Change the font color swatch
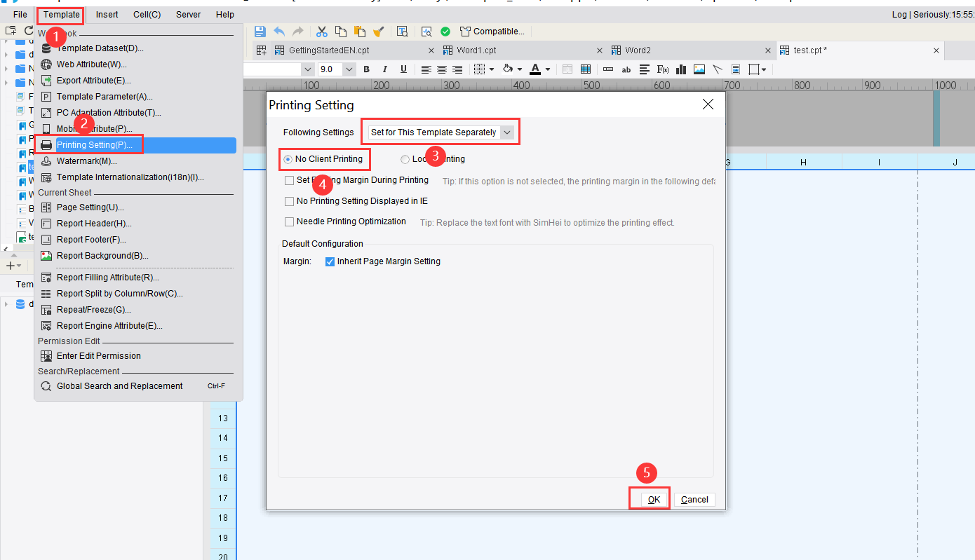Viewport: 975px width, 560px height. click(x=534, y=69)
